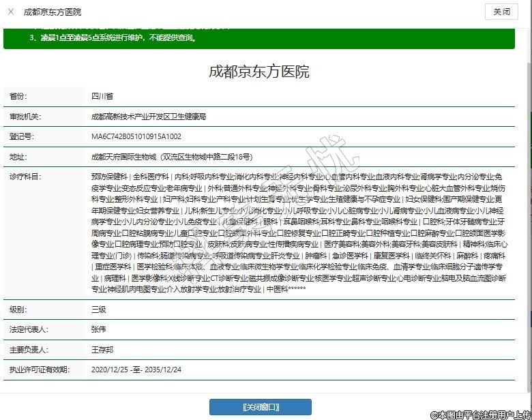The width and height of the screenshot is (532, 420).
Task: Click the 级别 value 三级
Action: pos(98,309)
